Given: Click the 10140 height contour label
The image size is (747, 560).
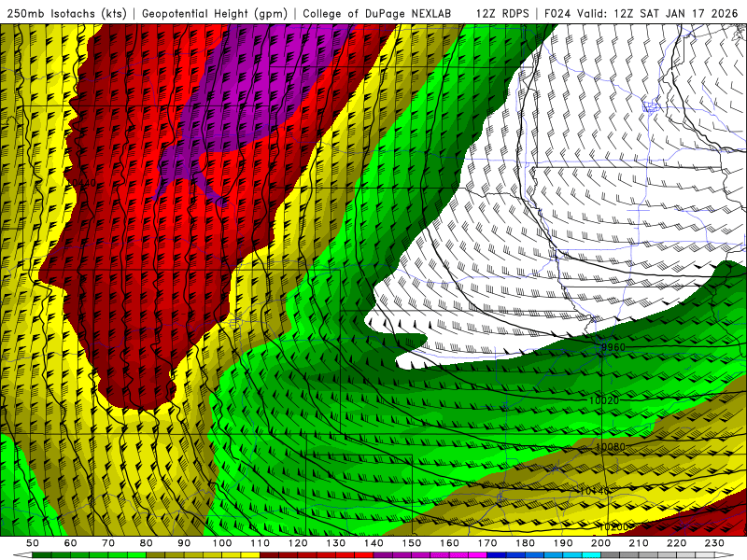Looking at the screenshot, I should 594,491.
